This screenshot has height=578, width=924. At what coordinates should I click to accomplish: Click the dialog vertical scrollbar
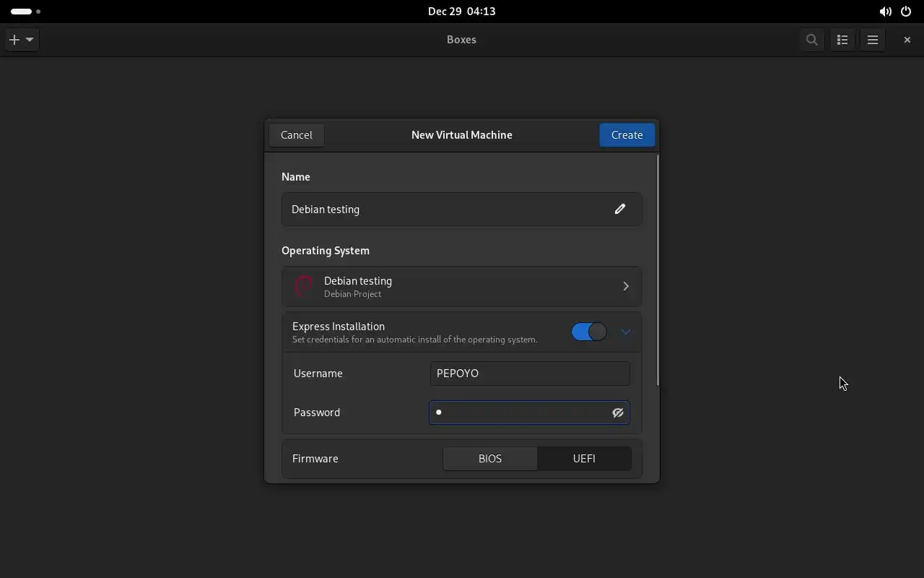coord(657,270)
